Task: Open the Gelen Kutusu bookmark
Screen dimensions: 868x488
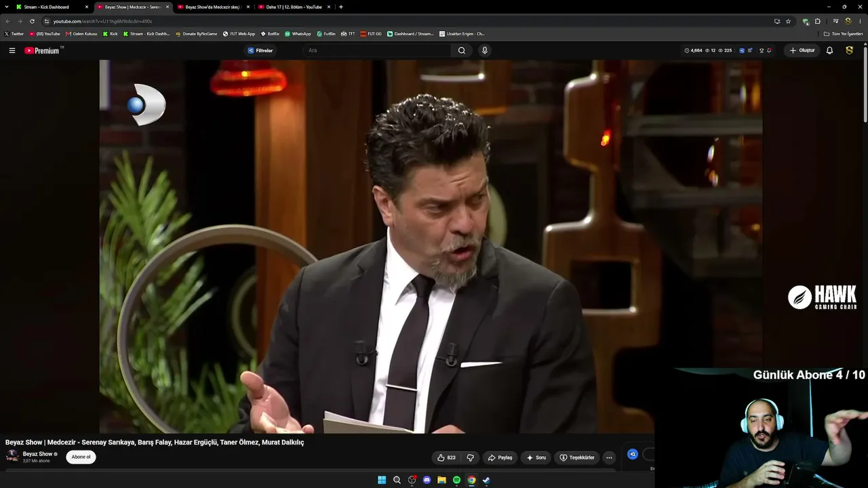Action: pos(81,34)
